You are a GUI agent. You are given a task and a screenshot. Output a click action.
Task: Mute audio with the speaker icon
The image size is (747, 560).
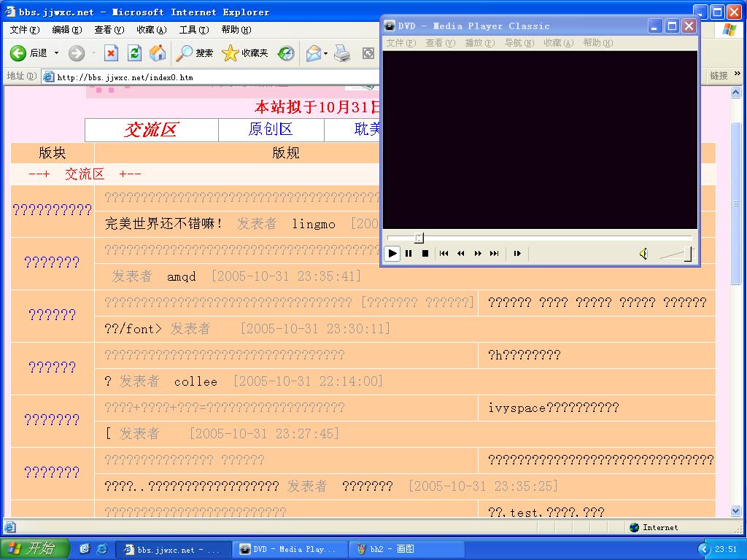[643, 254]
